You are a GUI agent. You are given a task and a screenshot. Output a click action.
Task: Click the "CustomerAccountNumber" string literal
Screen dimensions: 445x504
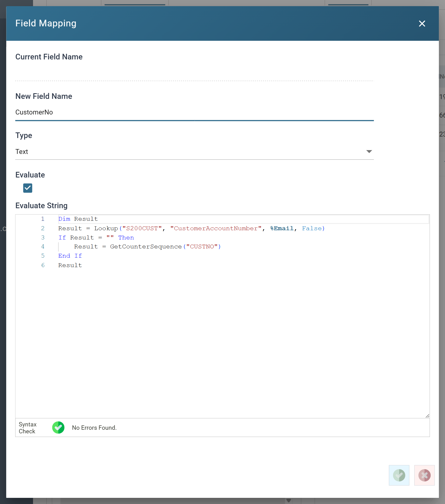coord(216,228)
